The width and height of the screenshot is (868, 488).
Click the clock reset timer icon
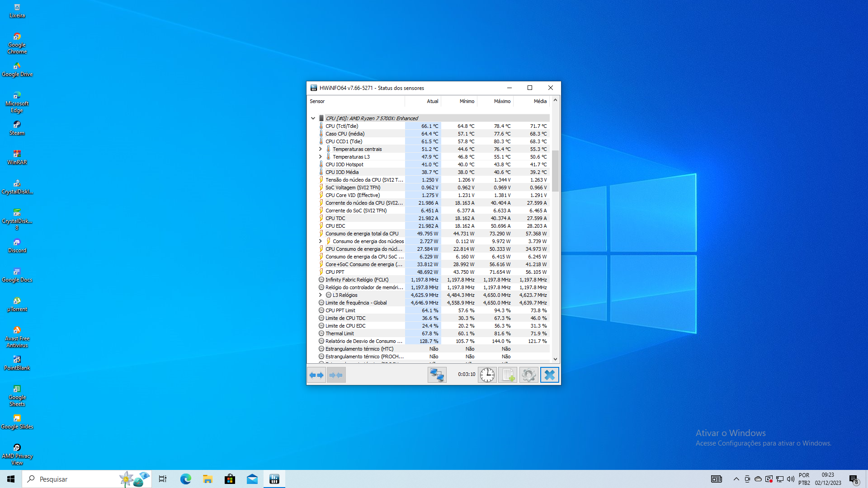coord(487,375)
